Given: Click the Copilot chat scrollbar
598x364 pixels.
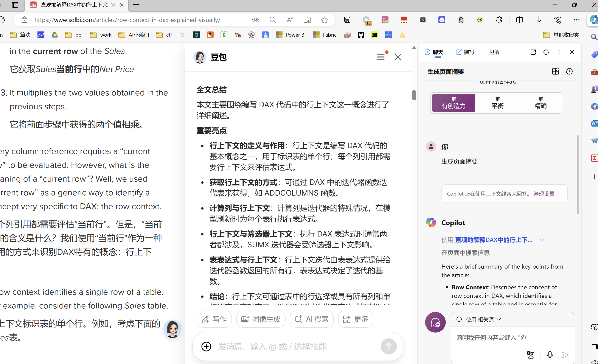Looking at the screenshot, I should [578, 175].
